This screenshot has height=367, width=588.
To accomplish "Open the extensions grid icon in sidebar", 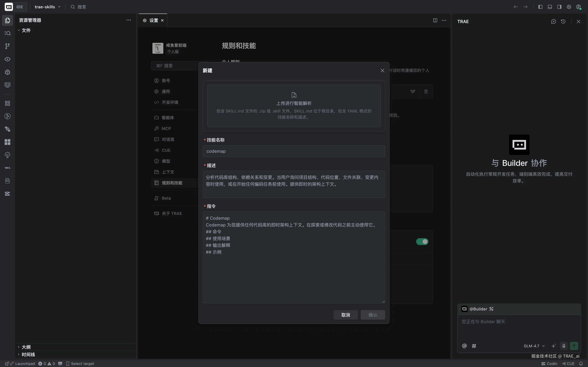I will (7, 103).
